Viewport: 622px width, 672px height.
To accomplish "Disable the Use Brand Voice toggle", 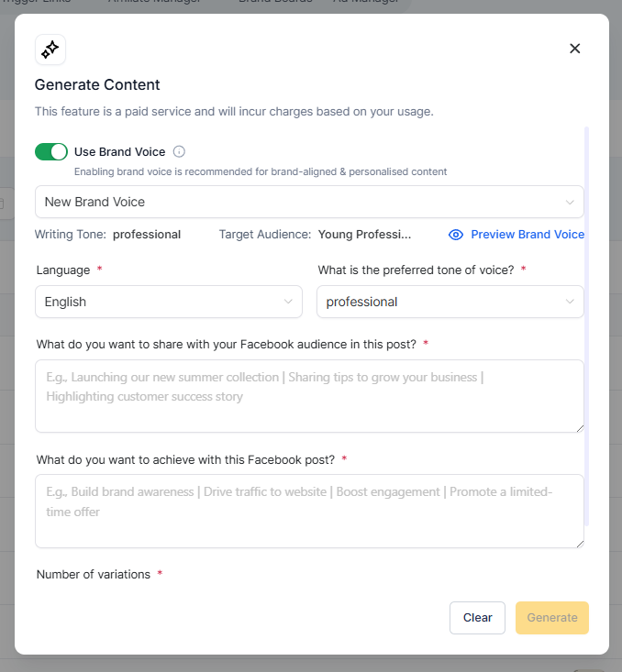I will [x=51, y=151].
